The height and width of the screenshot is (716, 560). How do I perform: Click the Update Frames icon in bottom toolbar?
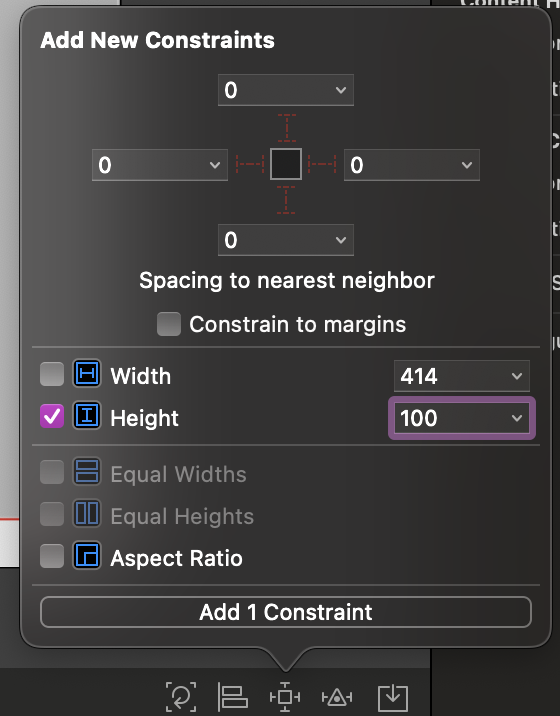pyautogui.click(x=181, y=697)
